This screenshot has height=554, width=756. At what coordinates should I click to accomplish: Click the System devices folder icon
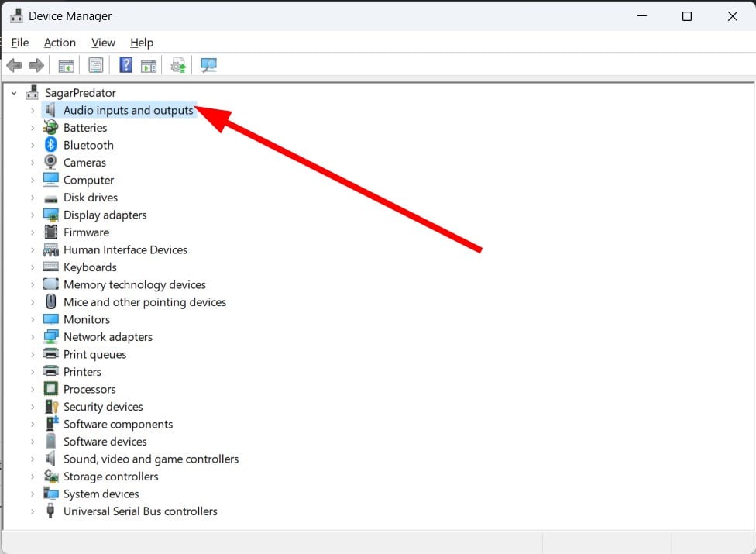click(50, 494)
